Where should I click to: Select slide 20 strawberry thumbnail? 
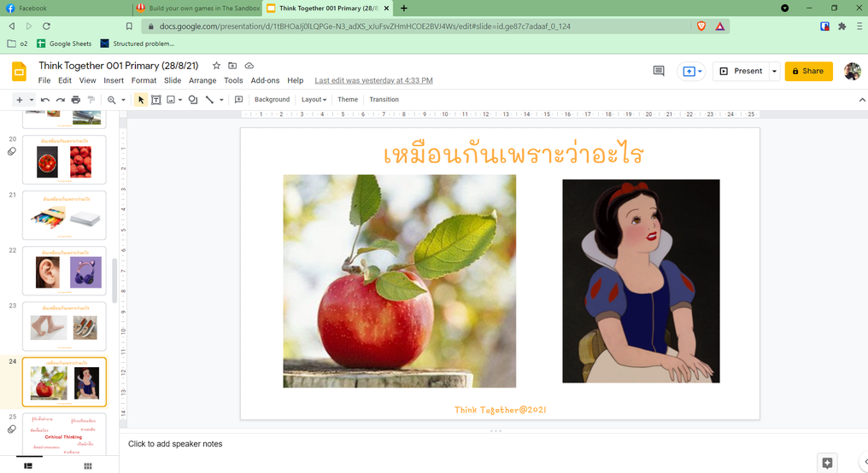click(64, 160)
